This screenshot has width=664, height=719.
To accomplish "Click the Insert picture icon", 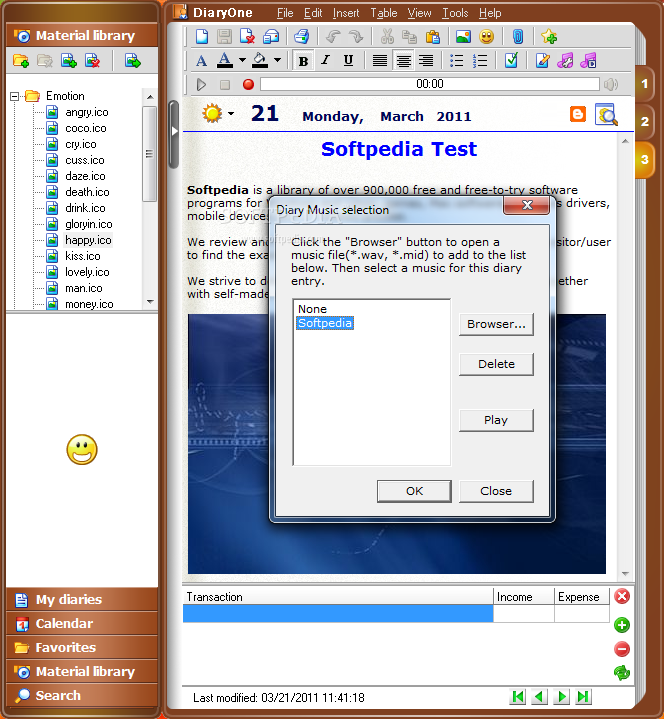I will click(x=463, y=36).
